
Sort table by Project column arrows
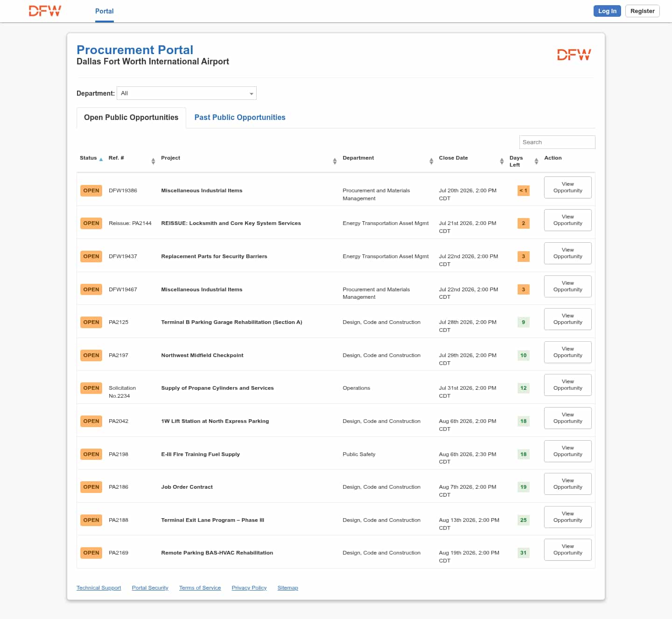[x=335, y=161]
